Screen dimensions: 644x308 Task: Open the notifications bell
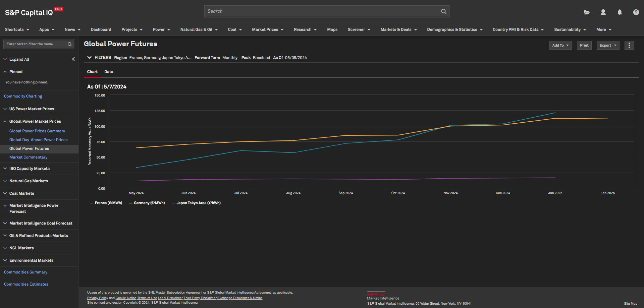coord(619,12)
